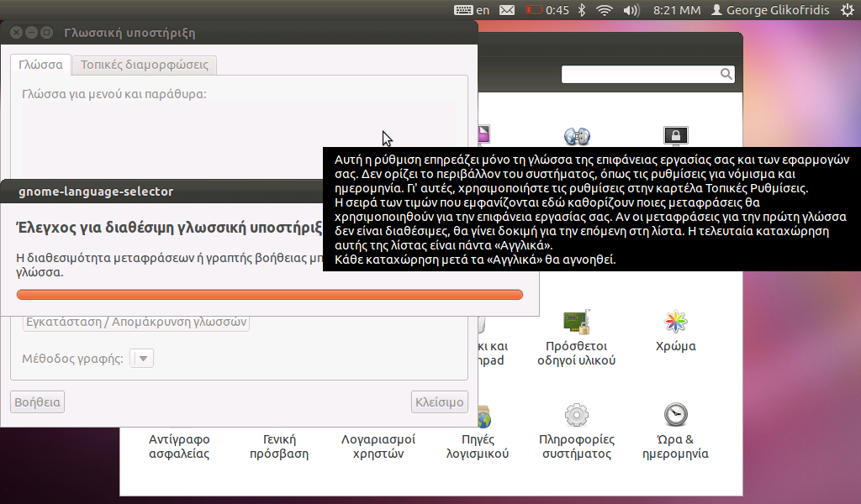Open the keyboard layout indicator "en"
Screen dimensions: 861x504
(472, 10)
